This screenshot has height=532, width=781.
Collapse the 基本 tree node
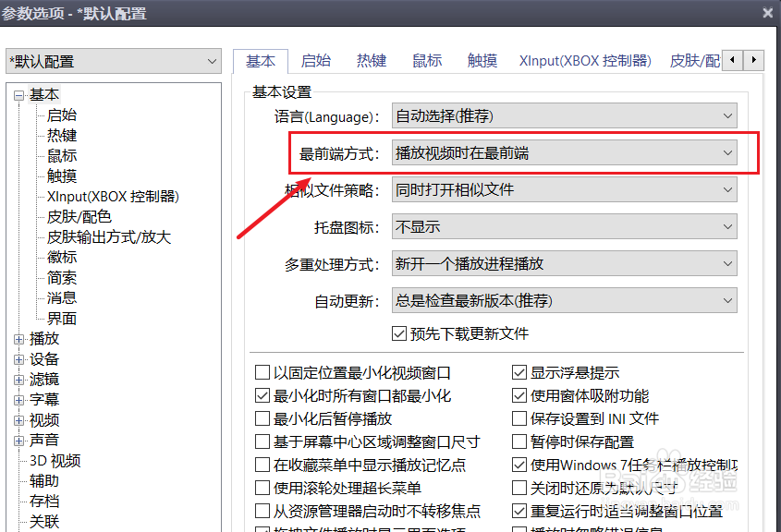click(x=19, y=94)
